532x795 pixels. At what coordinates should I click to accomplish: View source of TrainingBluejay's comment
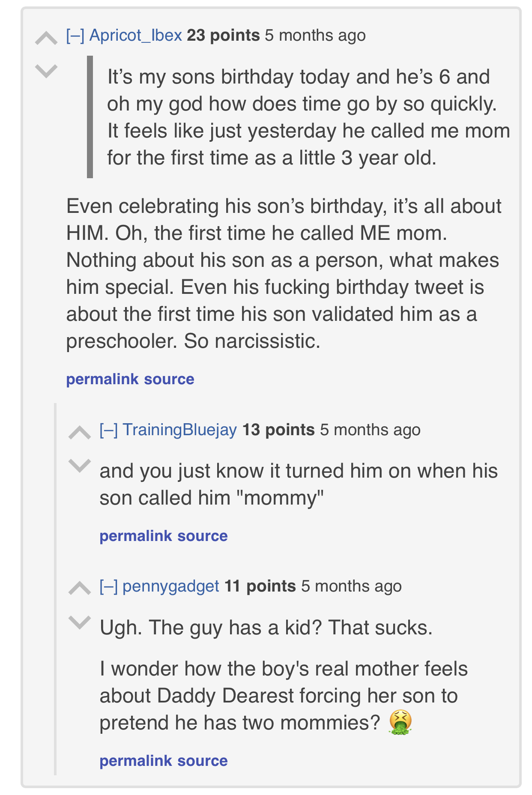203,536
